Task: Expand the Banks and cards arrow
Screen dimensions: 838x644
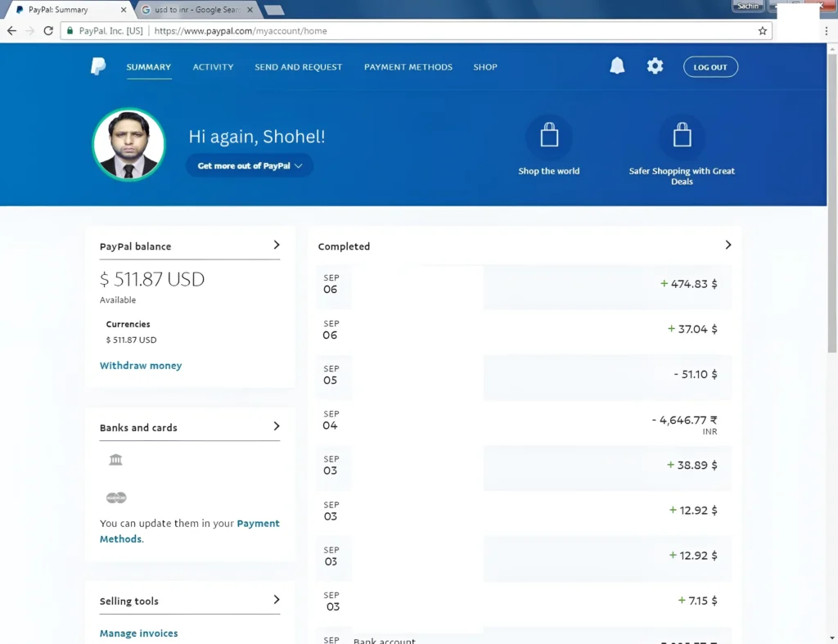Action: pyautogui.click(x=277, y=426)
